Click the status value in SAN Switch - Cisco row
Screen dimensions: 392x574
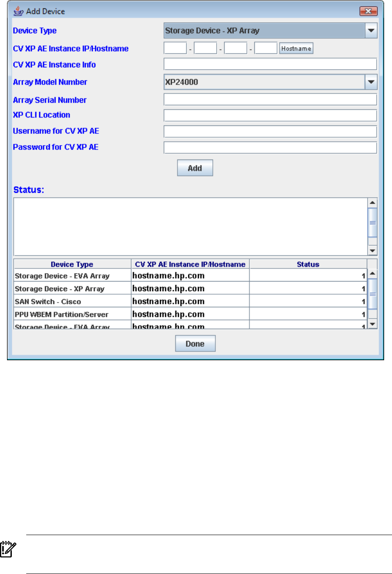[308, 301]
